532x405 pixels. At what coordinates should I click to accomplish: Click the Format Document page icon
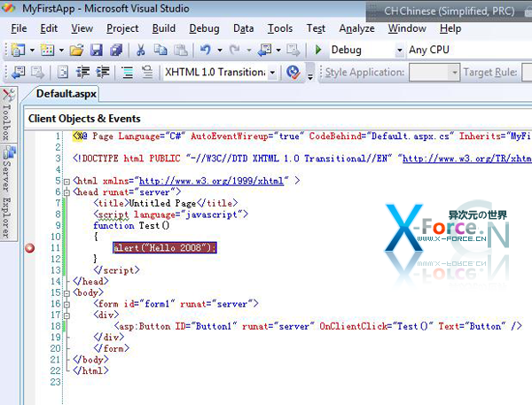tap(62, 73)
